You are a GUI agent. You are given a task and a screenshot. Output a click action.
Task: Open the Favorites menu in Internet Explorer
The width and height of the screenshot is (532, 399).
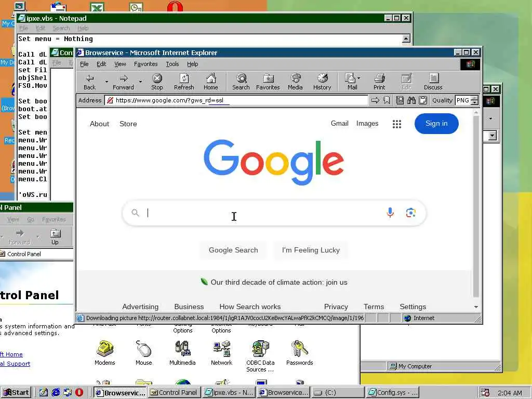click(145, 64)
